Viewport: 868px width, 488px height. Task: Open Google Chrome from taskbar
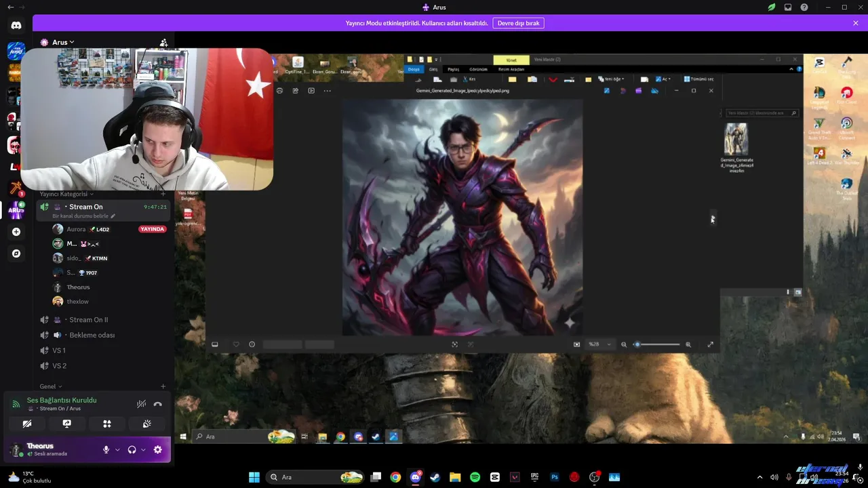395,477
